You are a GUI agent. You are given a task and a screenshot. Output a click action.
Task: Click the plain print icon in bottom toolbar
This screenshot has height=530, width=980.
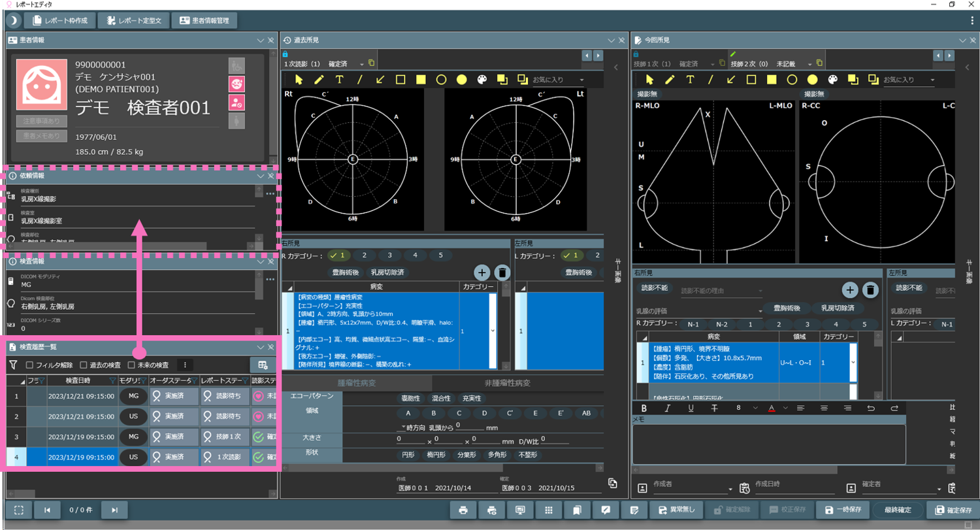pyautogui.click(x=463, y=510)
